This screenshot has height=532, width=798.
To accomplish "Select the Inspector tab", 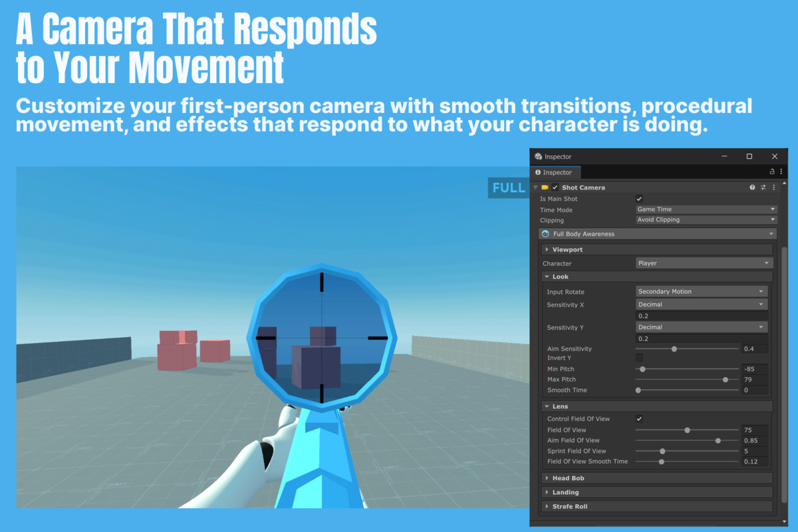I will [554, 172].
